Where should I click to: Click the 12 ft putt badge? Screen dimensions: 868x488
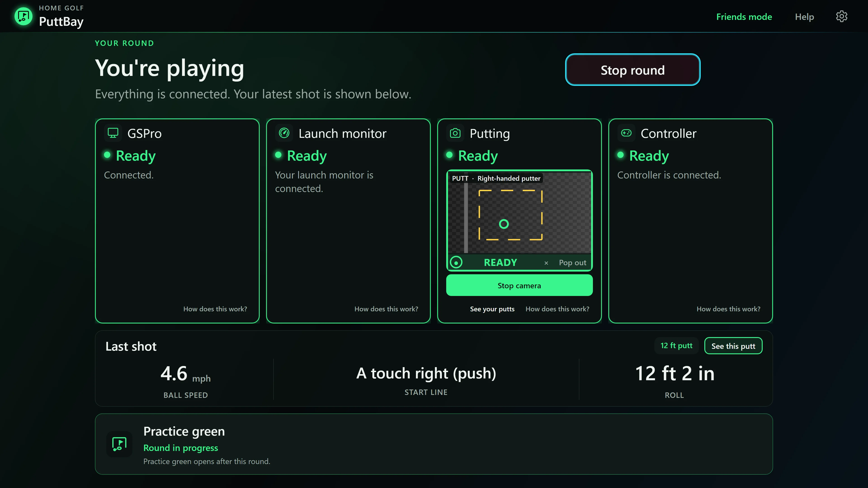[676, 345]
